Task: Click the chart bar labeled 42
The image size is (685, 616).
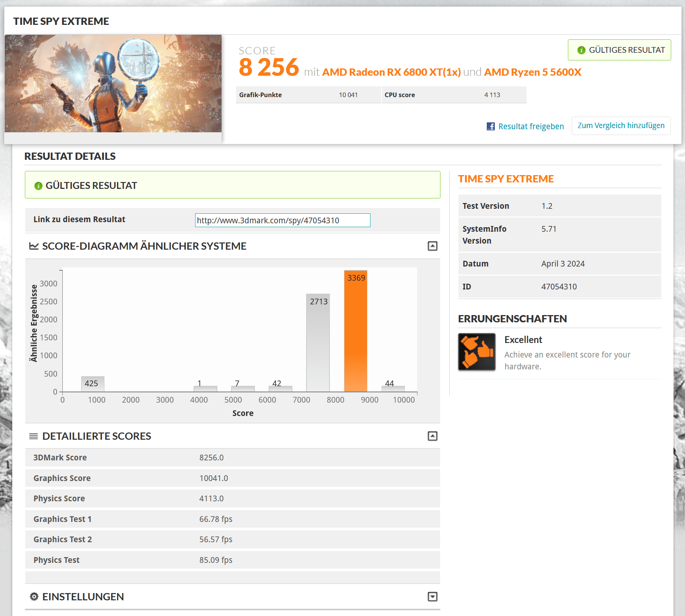Action: (x=281, y=388)
